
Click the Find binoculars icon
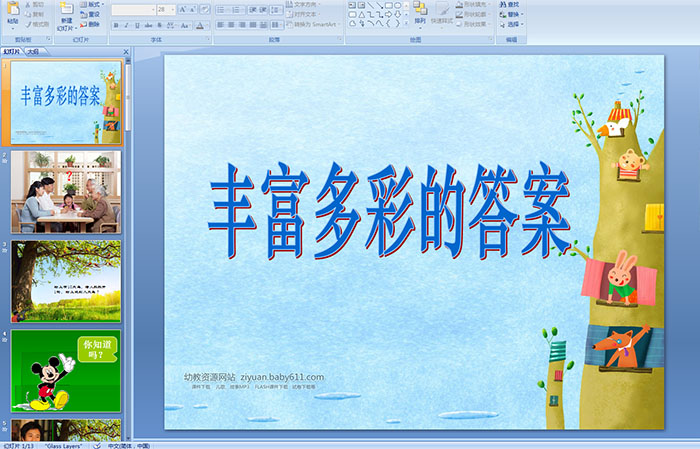point(503,4)
